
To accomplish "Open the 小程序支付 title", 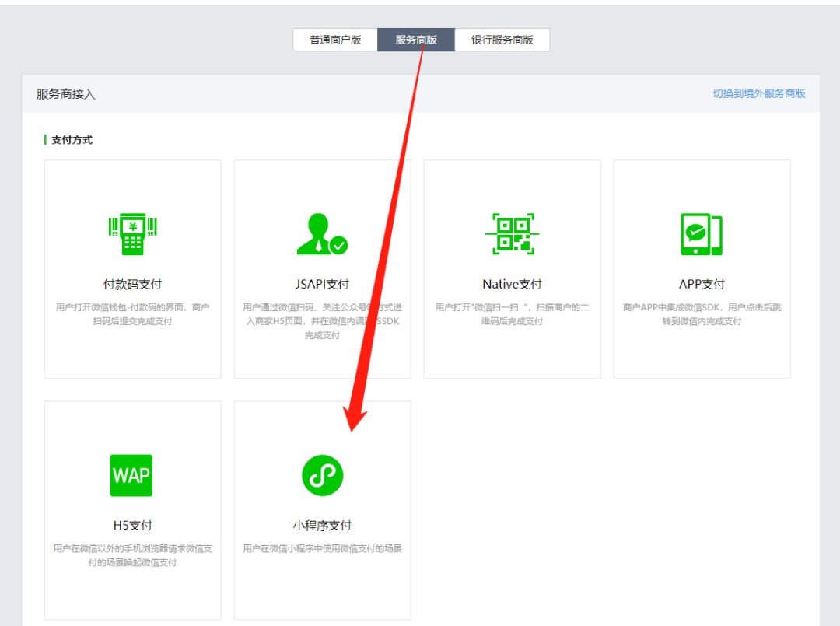I will click(x=322, y=526).
